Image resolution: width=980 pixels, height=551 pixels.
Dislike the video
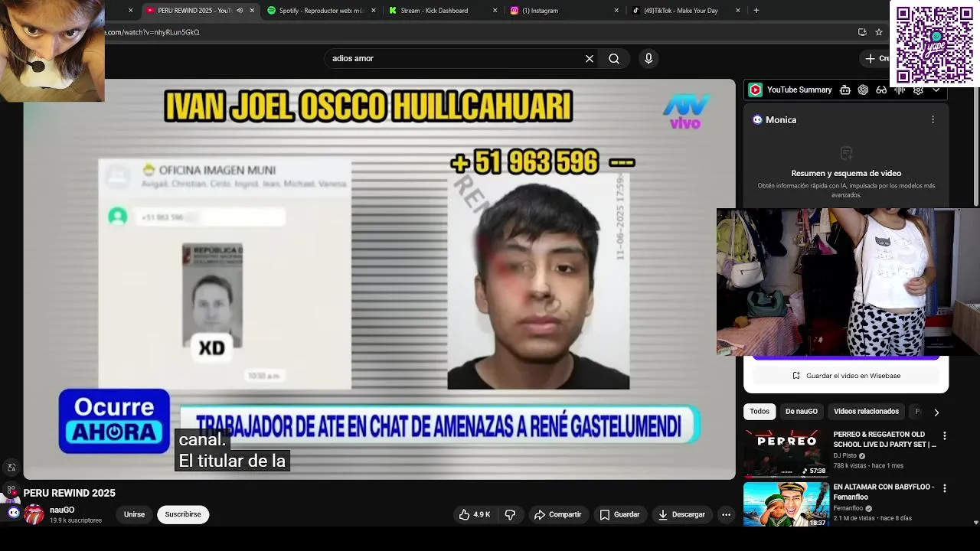click(x=510, y=514)
